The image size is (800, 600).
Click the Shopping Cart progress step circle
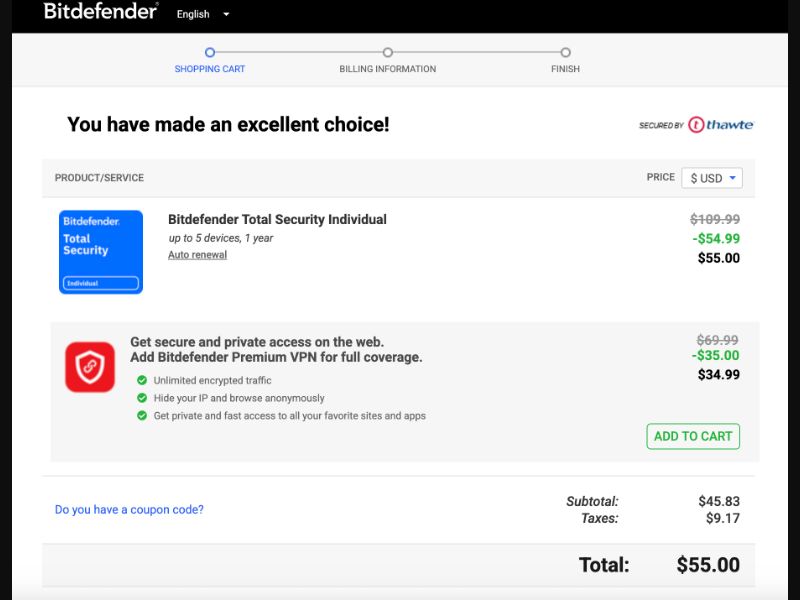(209, 53)
